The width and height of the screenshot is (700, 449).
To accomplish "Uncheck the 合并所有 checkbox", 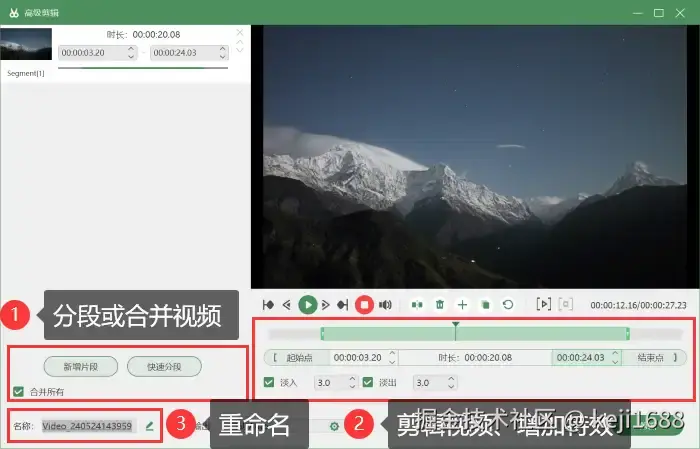I will (x=18, y=392).
